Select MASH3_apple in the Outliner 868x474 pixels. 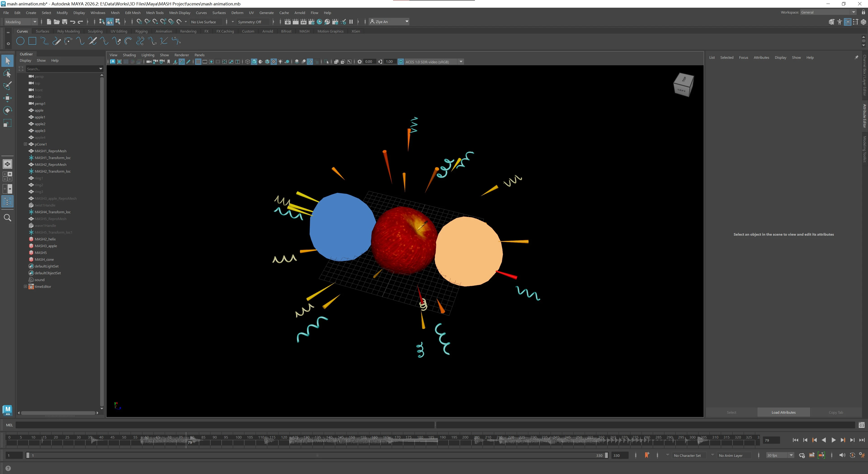point(46,246)
